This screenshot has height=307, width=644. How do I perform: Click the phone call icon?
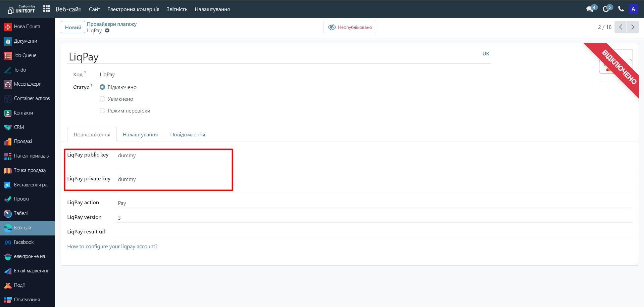click(x=621, y=9)
